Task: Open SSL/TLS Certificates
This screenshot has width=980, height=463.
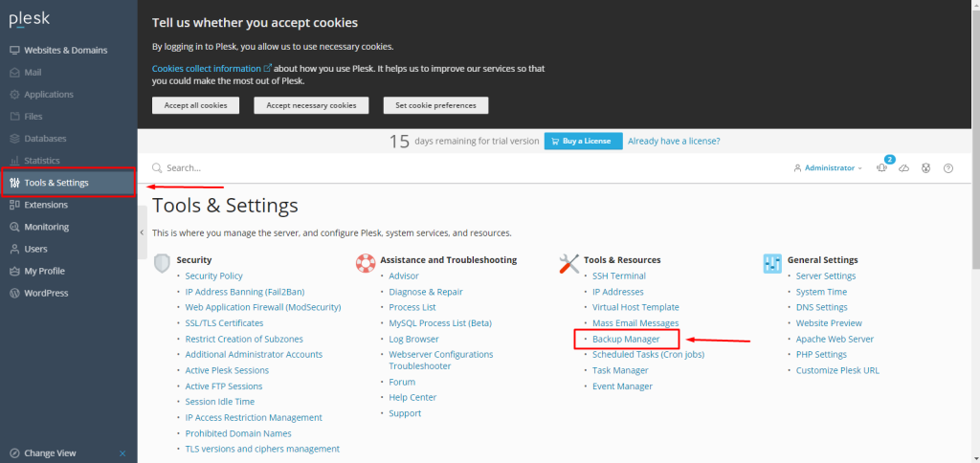Action: click(224, 323)
